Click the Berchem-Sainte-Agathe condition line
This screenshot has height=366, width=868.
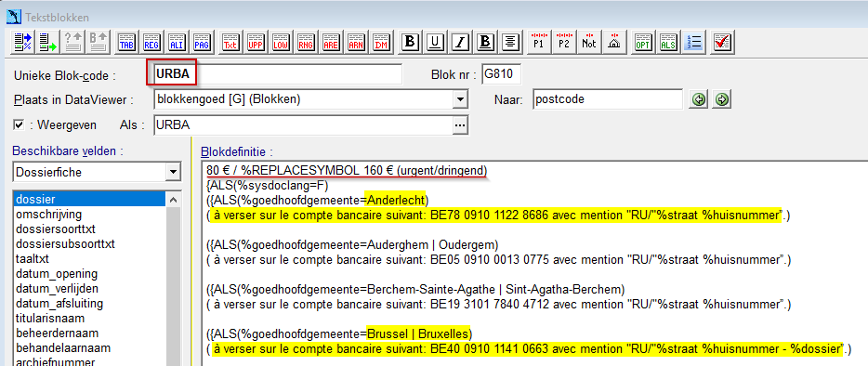[416, 289]
